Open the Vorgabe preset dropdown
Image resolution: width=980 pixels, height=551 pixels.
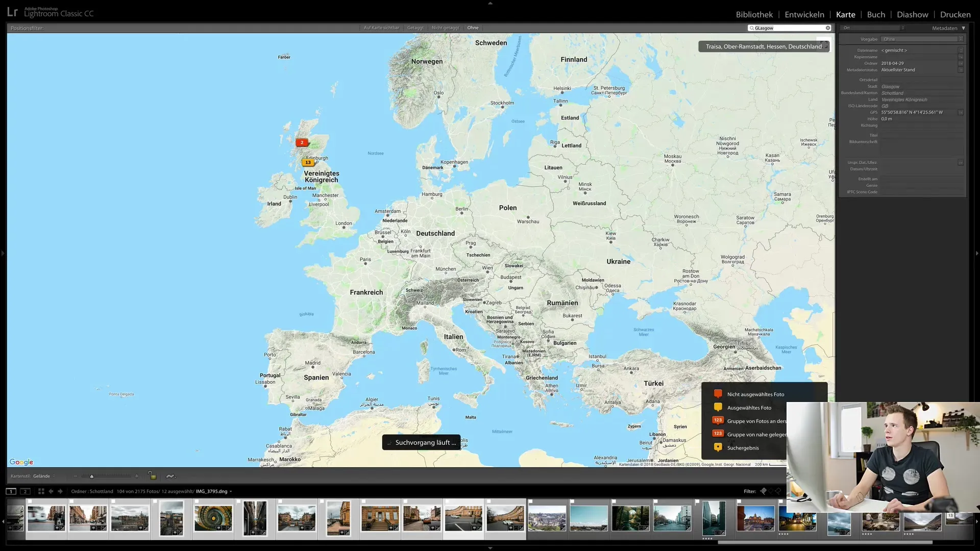pos(922,39)
